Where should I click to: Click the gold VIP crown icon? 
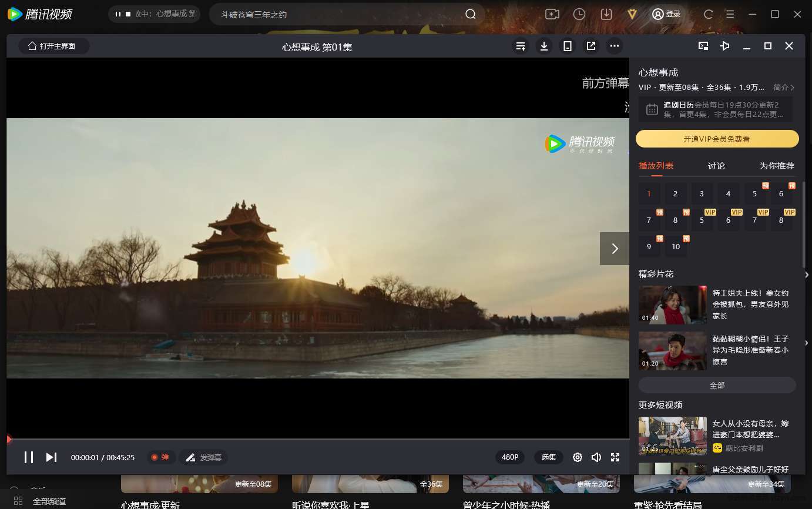coord(632,14)
